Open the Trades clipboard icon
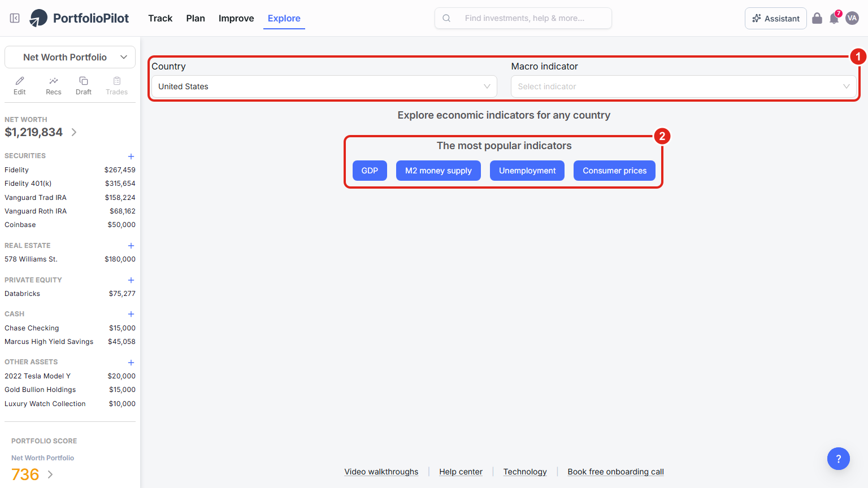Image resolution: width=868 pixels, height=488 pixels. coord(117,86)
